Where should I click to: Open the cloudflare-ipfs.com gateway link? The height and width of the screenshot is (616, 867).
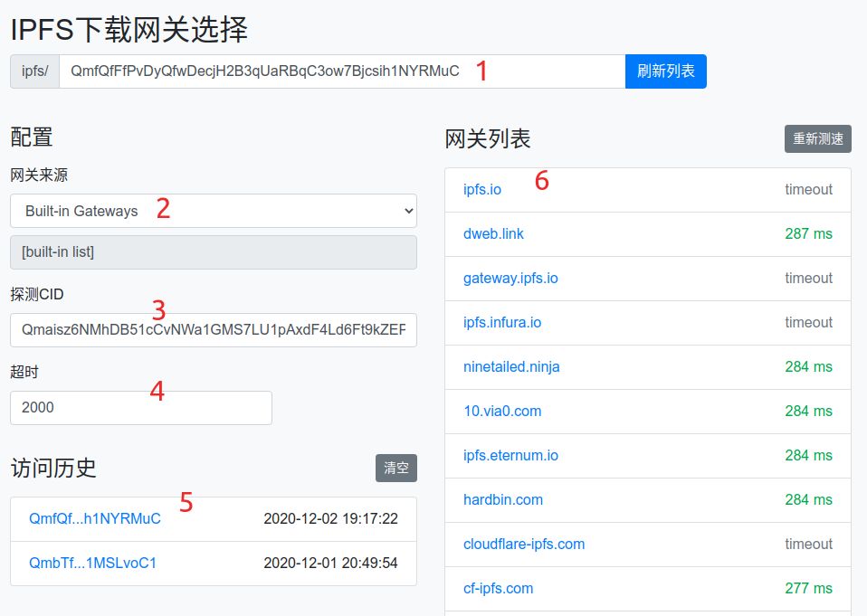click(x=524, y=545)
